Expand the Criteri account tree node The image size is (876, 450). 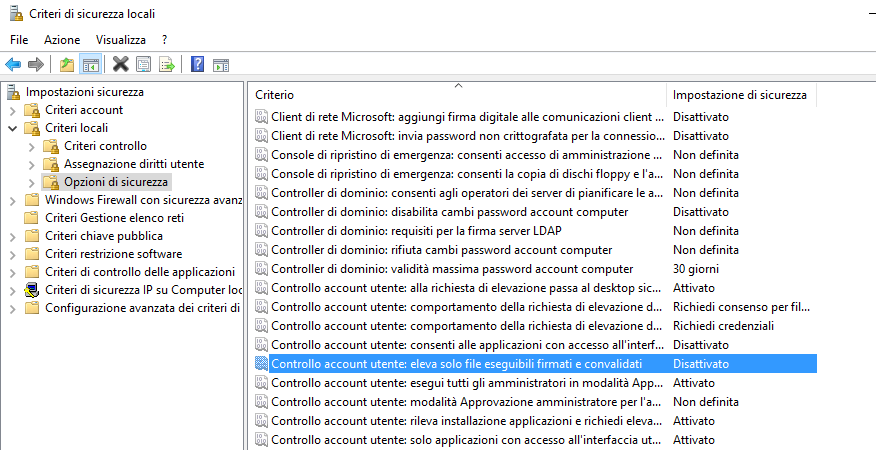click(12, 110)
